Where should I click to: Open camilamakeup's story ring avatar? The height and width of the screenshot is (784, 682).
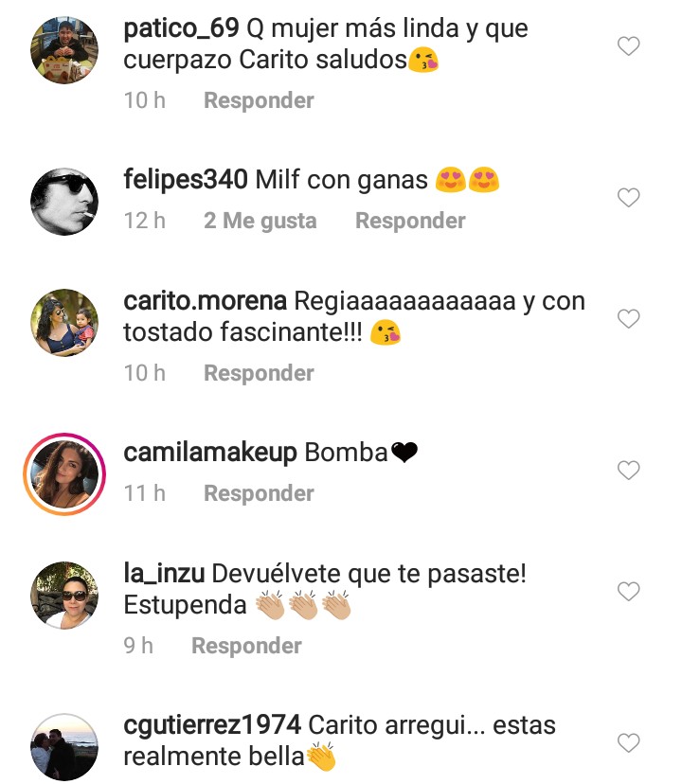point(64,474)
